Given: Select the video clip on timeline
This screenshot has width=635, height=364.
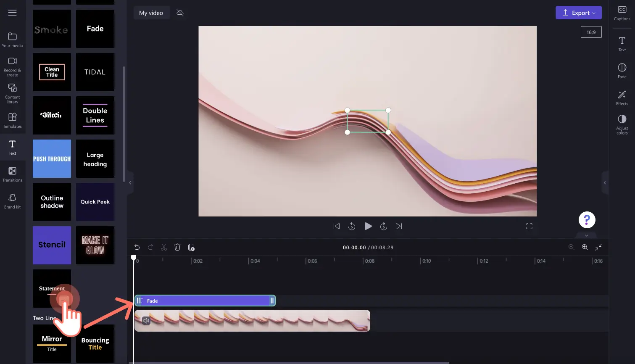Looking at the screenshot, I should click(252, 321).
